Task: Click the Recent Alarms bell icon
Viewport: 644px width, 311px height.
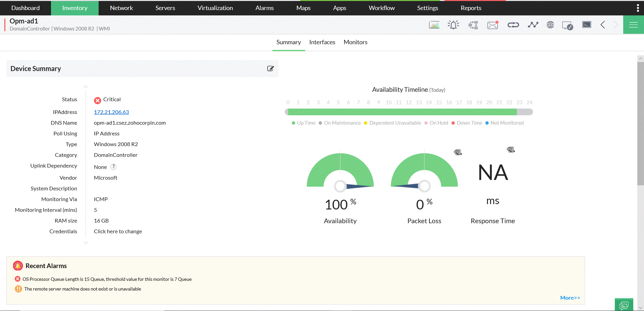Action: coord(18,266)
